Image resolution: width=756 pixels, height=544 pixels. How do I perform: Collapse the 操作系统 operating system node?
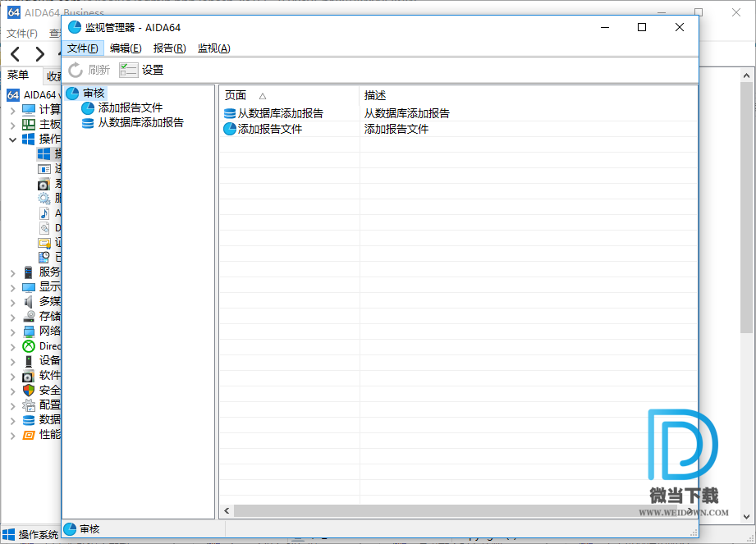pos(12,139)
